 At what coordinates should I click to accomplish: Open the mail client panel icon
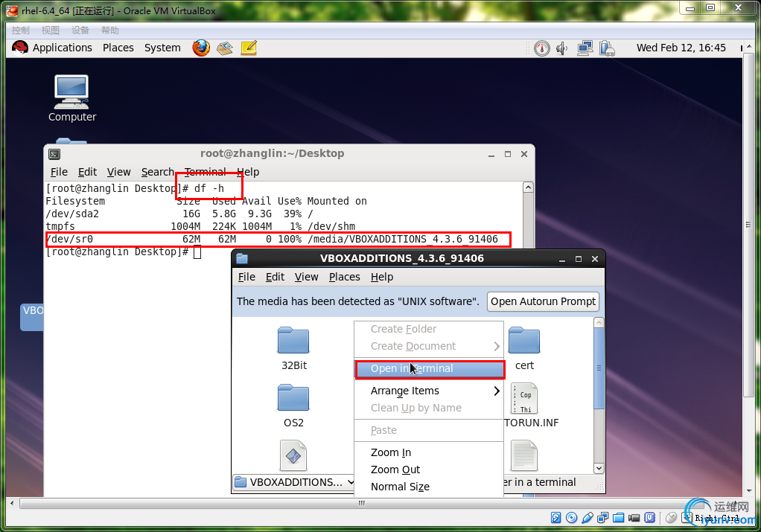[225, 48]
